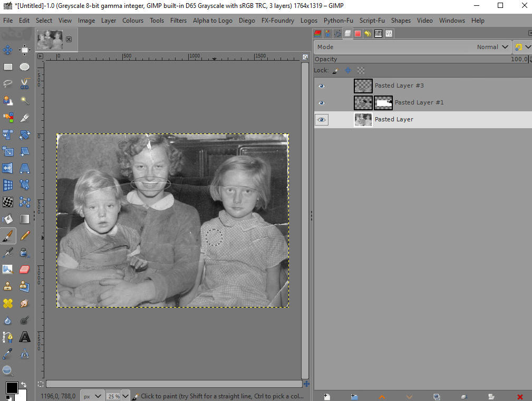Open the Filters menu
The image size is (532, 401).
point(178,21)
